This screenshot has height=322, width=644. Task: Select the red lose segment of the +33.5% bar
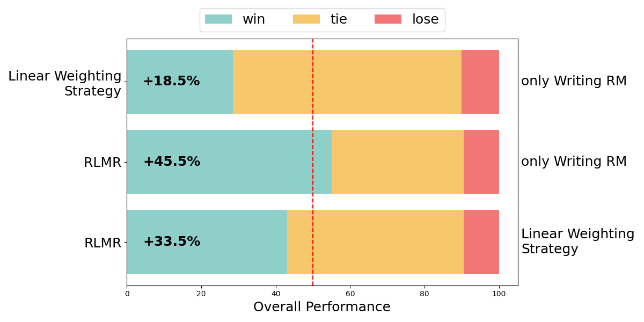[481, 241]
